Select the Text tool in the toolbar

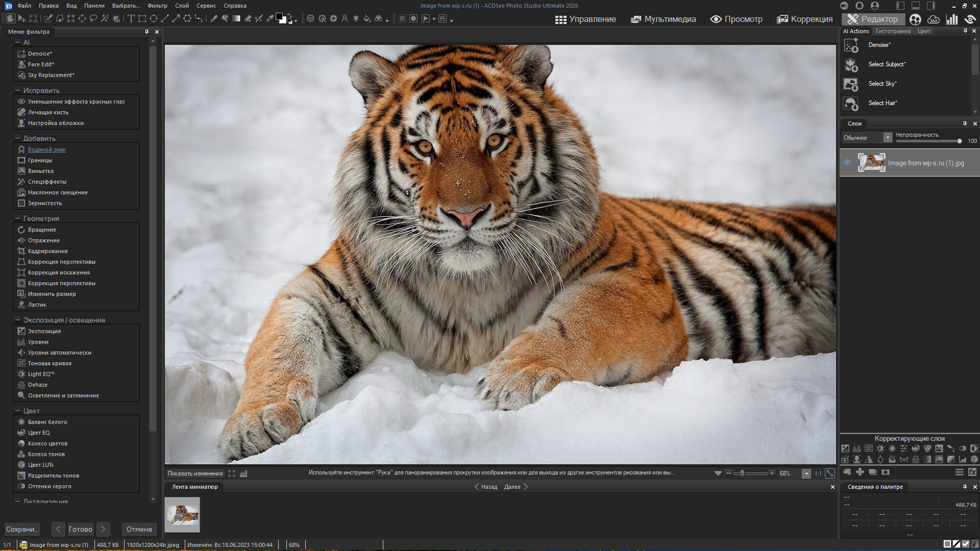pyautogui.click(x=131, y=19)
